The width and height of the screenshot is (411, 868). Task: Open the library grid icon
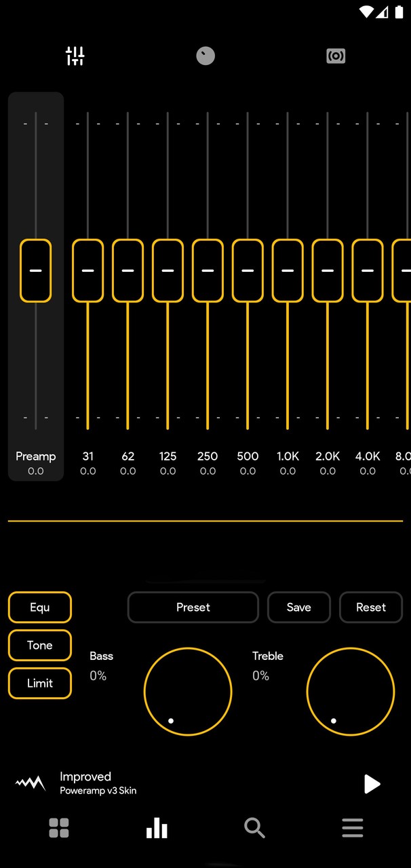(x=59, y=828)
